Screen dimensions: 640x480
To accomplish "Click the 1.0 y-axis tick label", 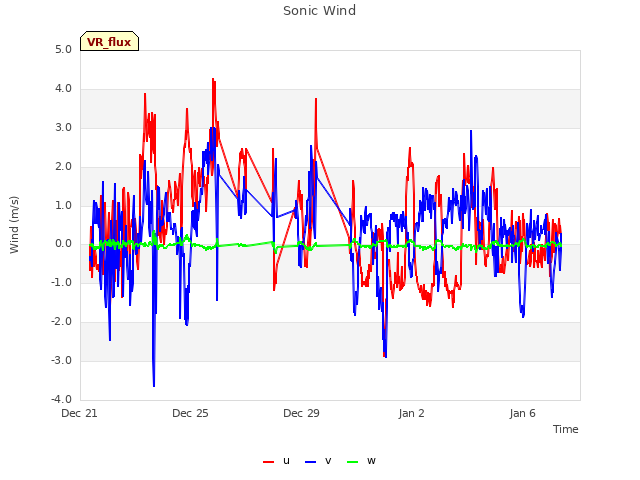I will coord(63,205).
